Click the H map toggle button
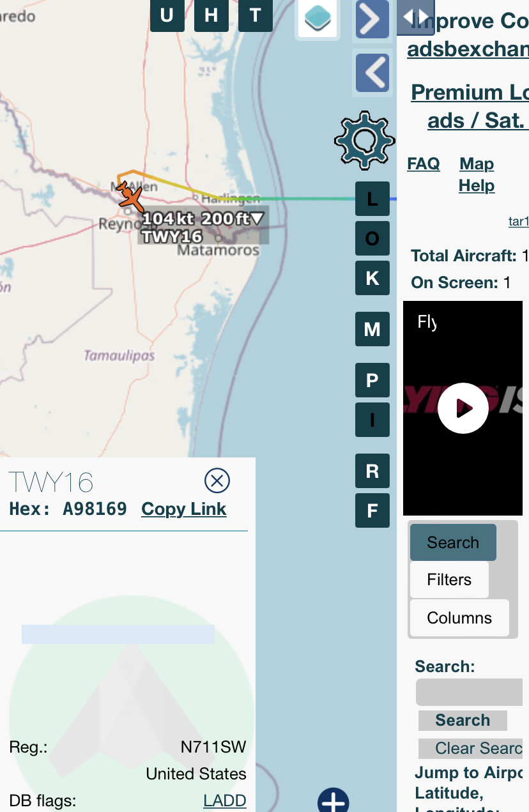Screen dimensions: 529x812 (x=211, y=15)
